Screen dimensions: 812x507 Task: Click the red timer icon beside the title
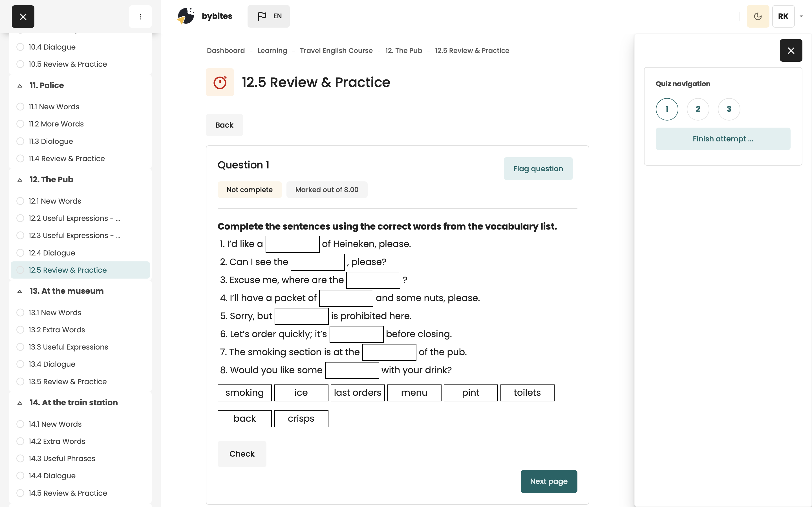pos(220,83)
